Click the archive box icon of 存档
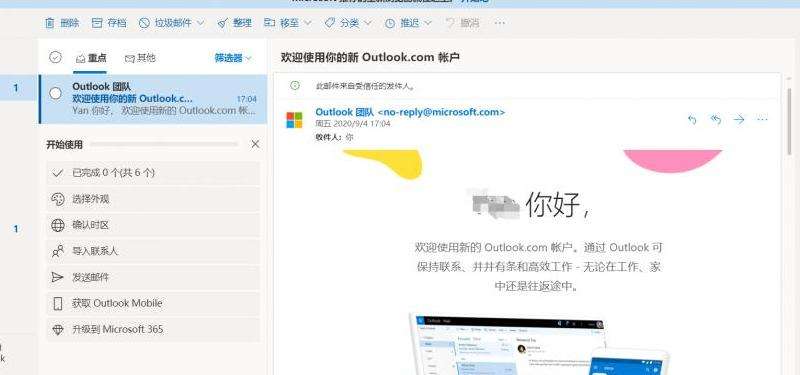This screenshot has height=375, width=800. 97,23
